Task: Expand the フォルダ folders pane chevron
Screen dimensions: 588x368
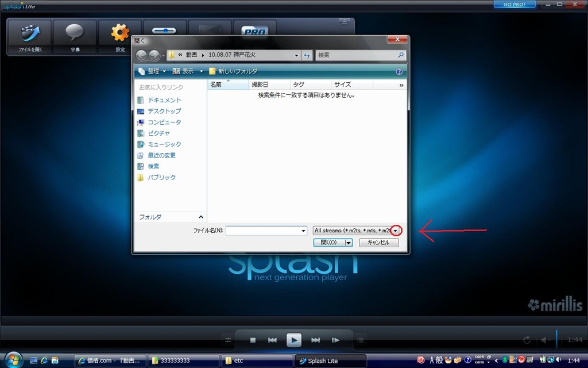Action: pyautogui.click(x=200, y=217)
